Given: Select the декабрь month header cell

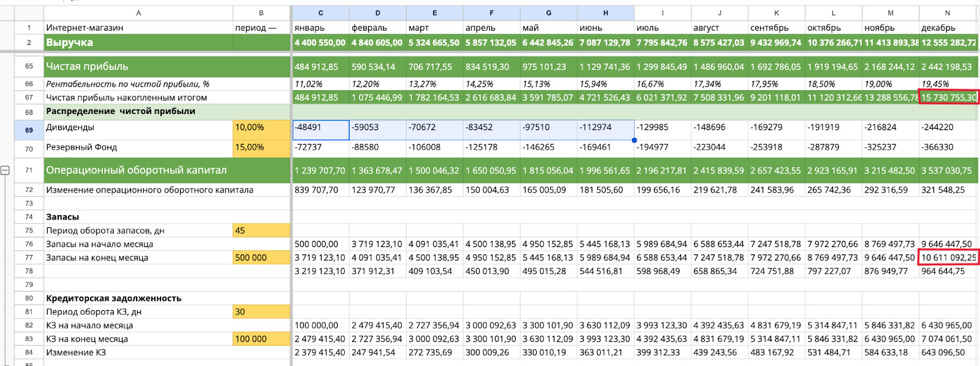Looking at the screenshot, I should point(947,28).
